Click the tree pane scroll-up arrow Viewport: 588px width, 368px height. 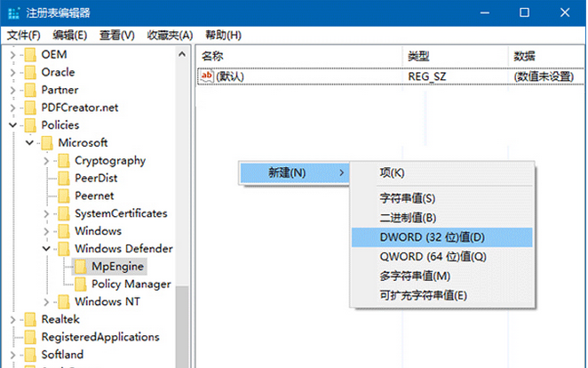coord(182,55)
